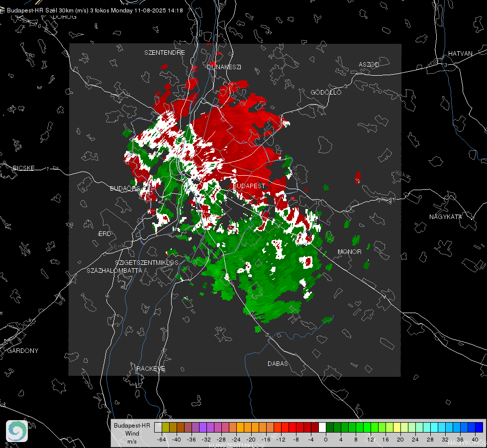Click the HATVAN town label

pyautogui.click(x=460, y=53)
